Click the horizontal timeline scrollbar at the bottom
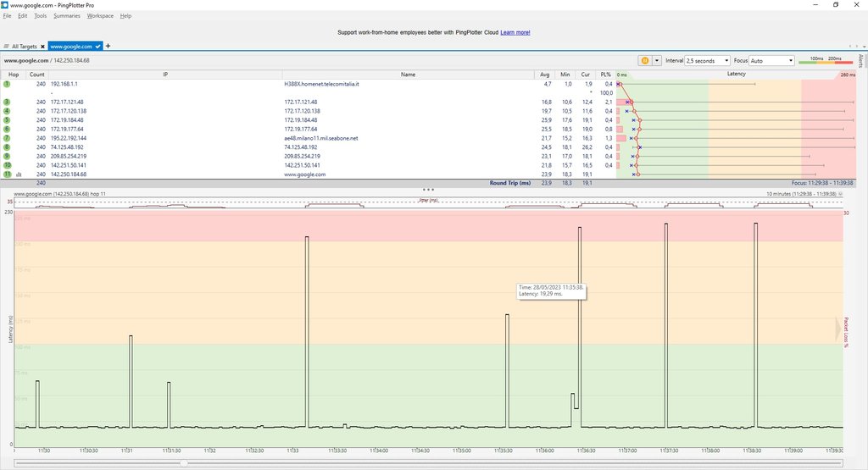Screen dimensions: 868x470 (x=428, y=463)
